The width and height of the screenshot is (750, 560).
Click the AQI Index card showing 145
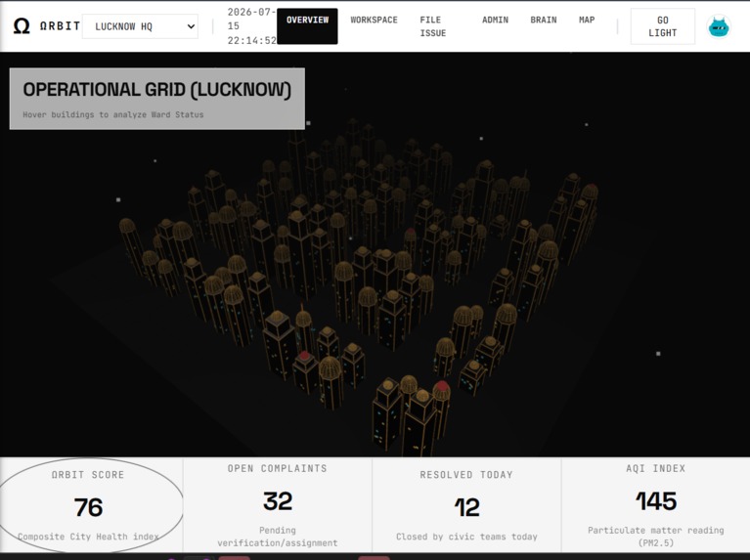coord(656,504)
